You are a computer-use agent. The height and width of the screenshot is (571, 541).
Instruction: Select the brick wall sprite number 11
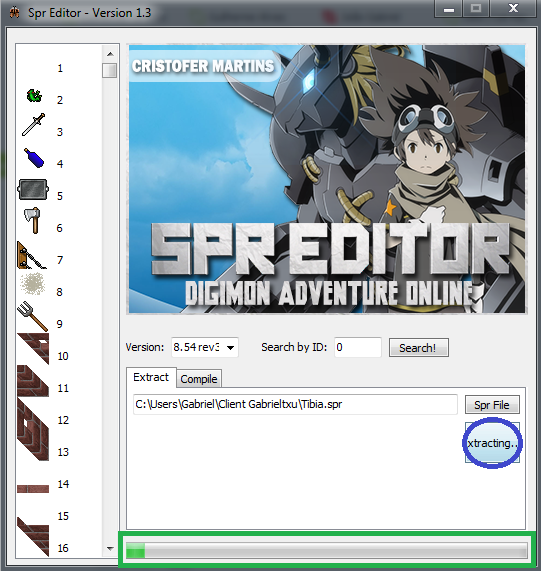pos(32,381)
